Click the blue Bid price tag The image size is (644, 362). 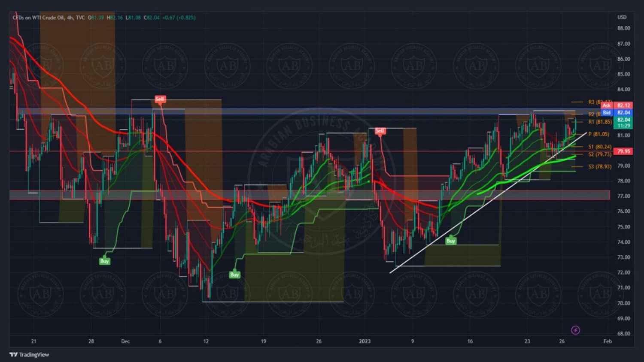click(606, 112)
